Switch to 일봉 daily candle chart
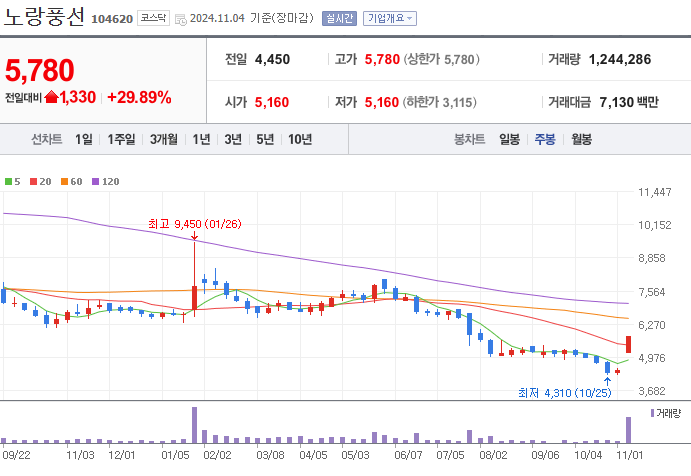The image size is (691, 476). (x=509, y=140)
